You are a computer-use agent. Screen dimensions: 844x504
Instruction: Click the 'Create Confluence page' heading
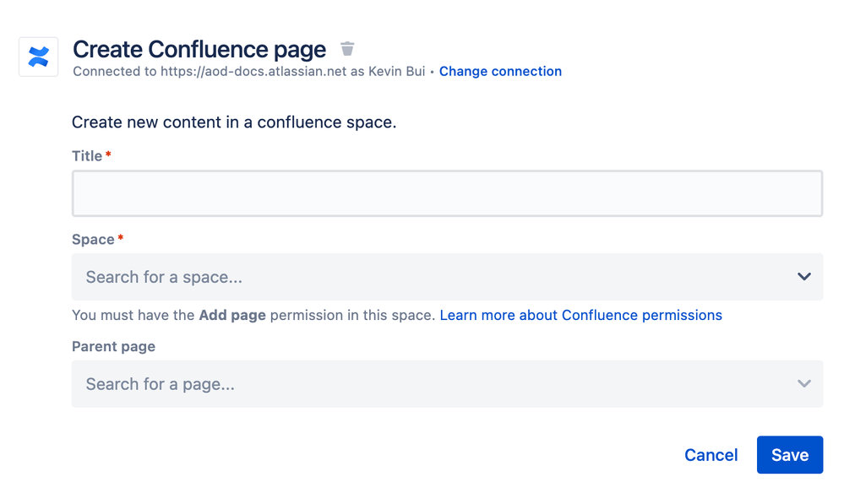[x=199, y=49]
